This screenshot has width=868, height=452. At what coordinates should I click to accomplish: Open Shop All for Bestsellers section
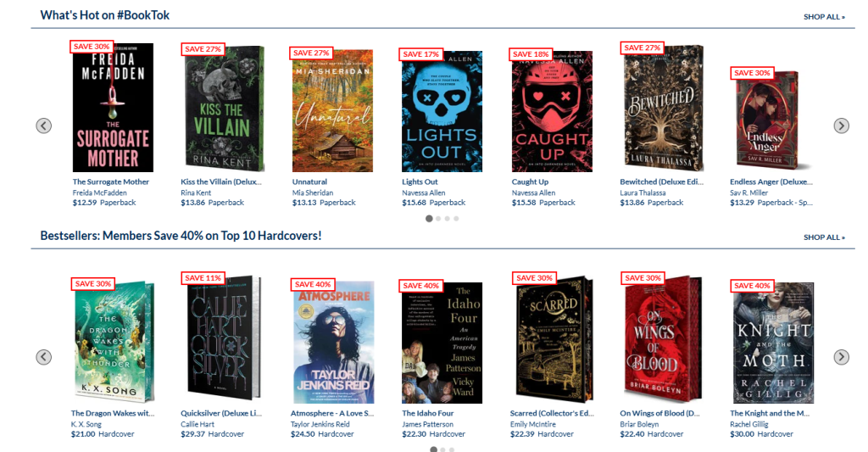[824, 237]
